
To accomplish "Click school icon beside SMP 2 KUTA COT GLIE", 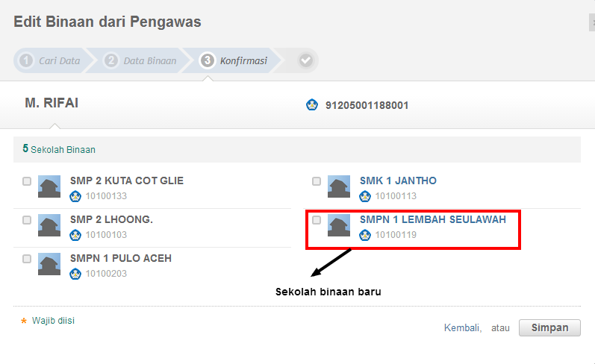I will [x=49, y=186].
